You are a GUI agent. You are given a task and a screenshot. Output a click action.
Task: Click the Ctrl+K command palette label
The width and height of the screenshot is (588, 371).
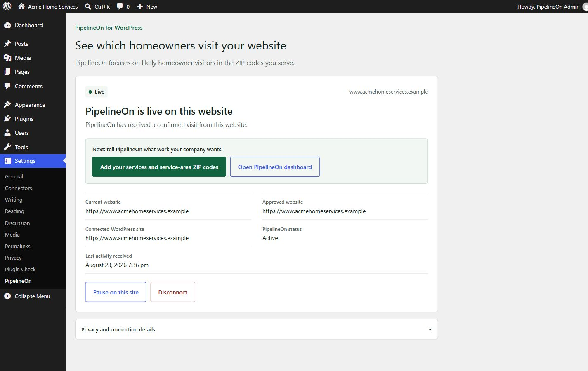point(102,7)
